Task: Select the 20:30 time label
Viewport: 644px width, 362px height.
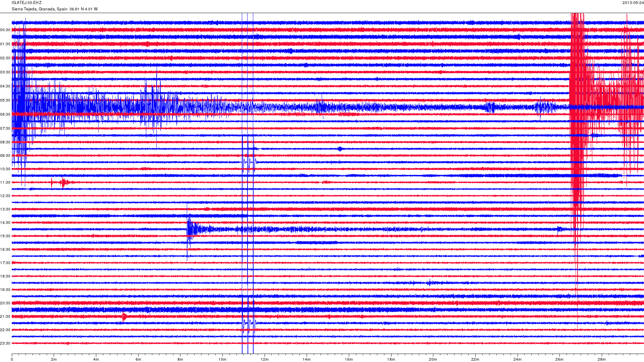Action: (5, 303)
